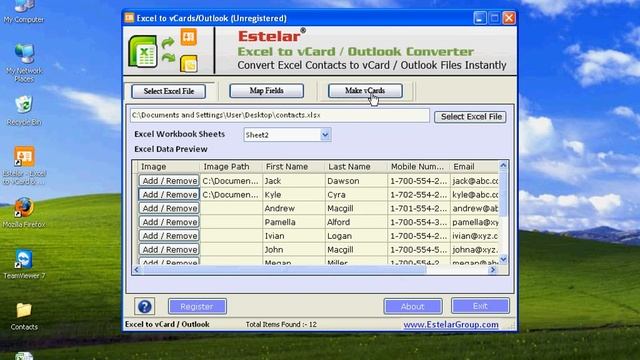Switch to the Map Fields tab
The height and width of the screenshot is (360, 640).
267,91
